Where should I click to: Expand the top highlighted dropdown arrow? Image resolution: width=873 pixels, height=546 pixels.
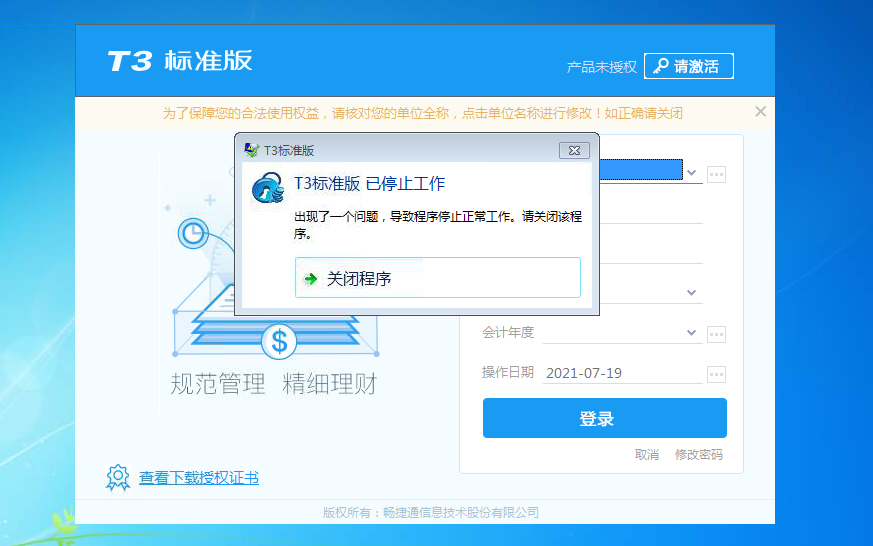click(691, 173)
